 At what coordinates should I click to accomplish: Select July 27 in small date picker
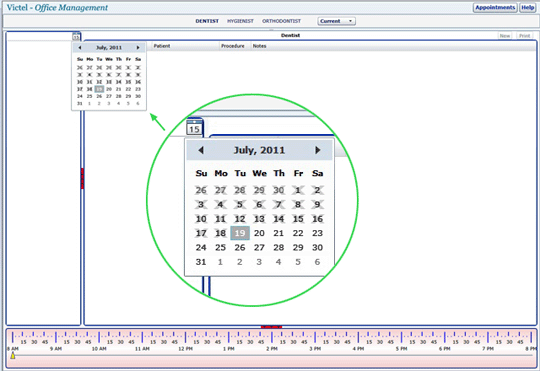(109, 96)
